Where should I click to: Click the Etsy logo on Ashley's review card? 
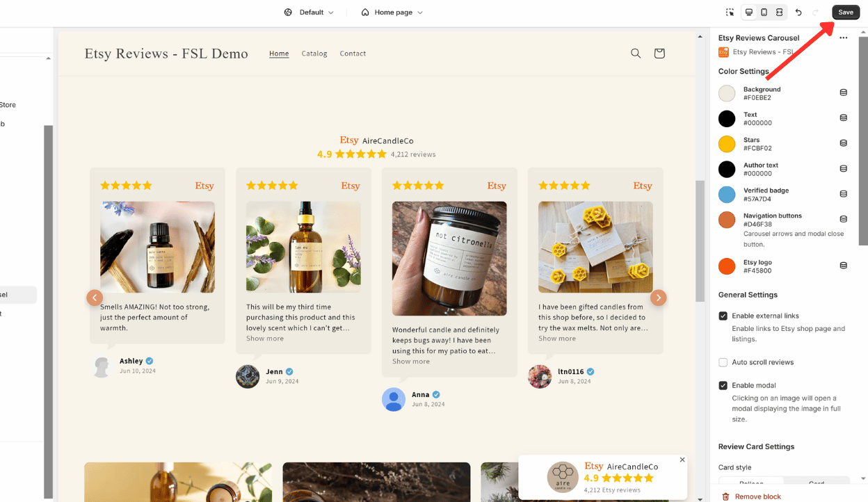tap(204, 186)
